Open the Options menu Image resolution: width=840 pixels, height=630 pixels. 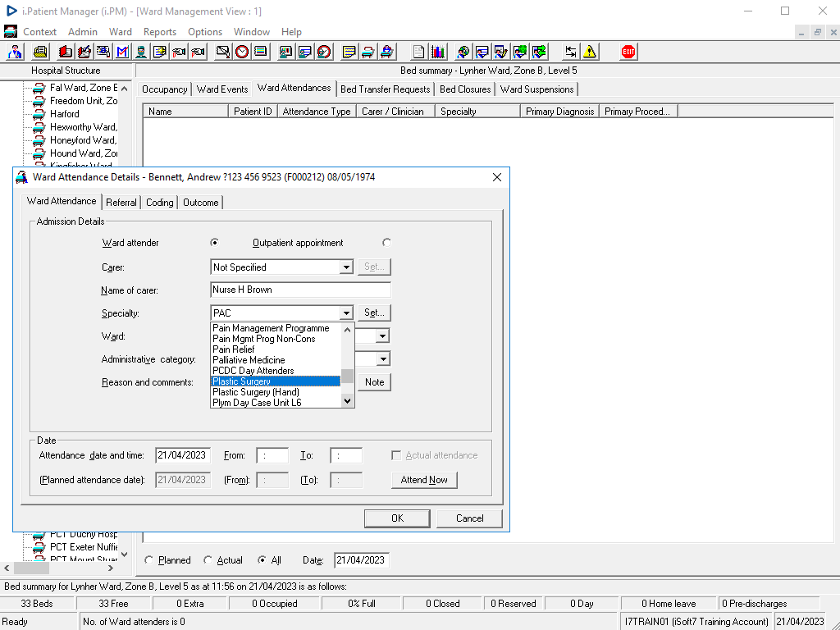(x=204, y=32)
